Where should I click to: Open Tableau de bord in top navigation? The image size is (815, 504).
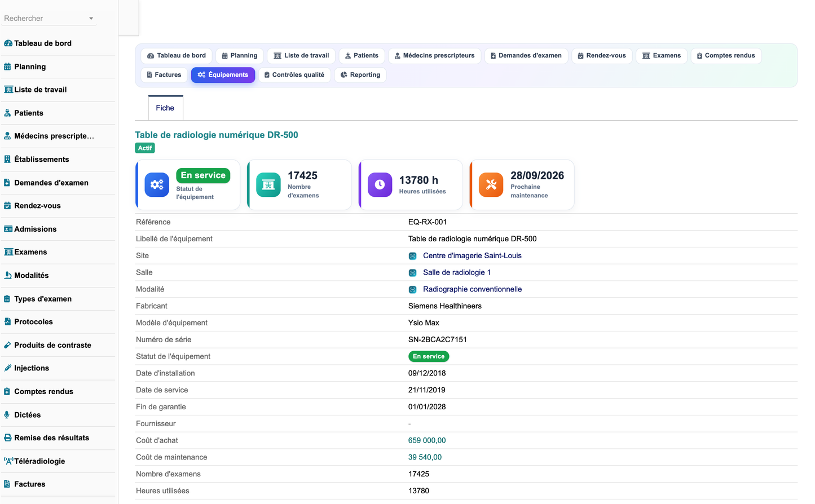coord(177,56)
